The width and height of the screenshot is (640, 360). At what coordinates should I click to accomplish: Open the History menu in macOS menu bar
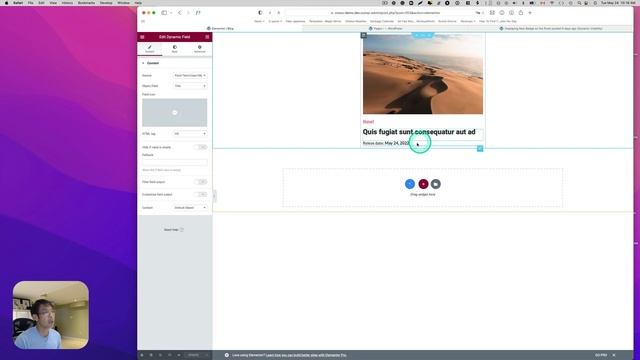click(x=67, y=3)
